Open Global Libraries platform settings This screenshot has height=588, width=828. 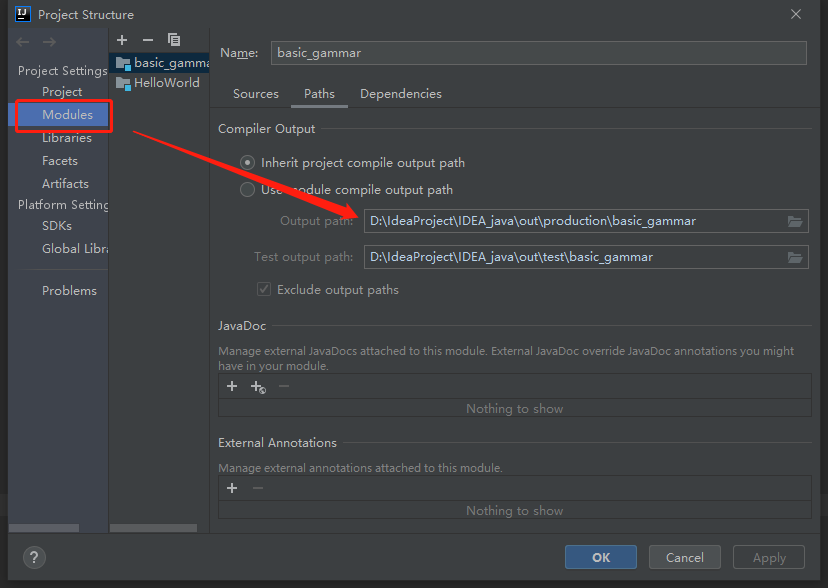[75, 249]
